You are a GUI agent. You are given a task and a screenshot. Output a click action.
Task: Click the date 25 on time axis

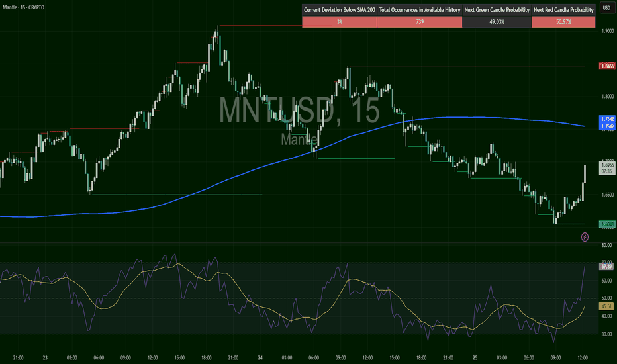tap(473, 357)
